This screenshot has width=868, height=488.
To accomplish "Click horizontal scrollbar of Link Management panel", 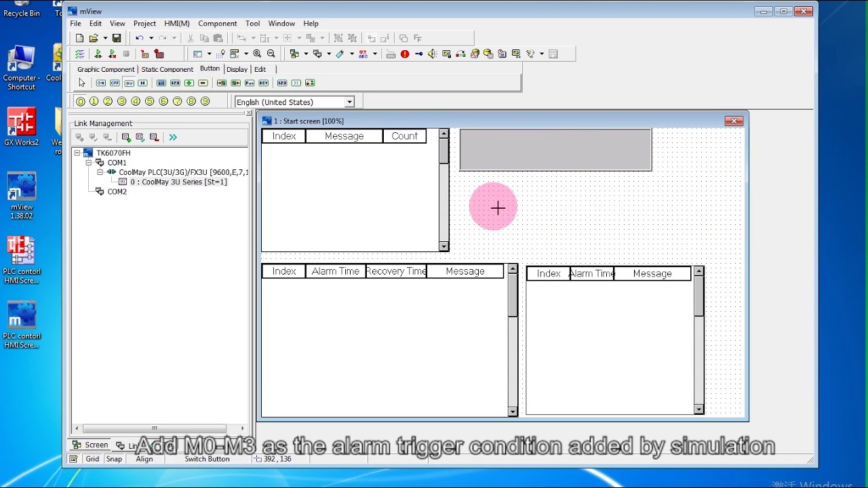I will 160,428.
